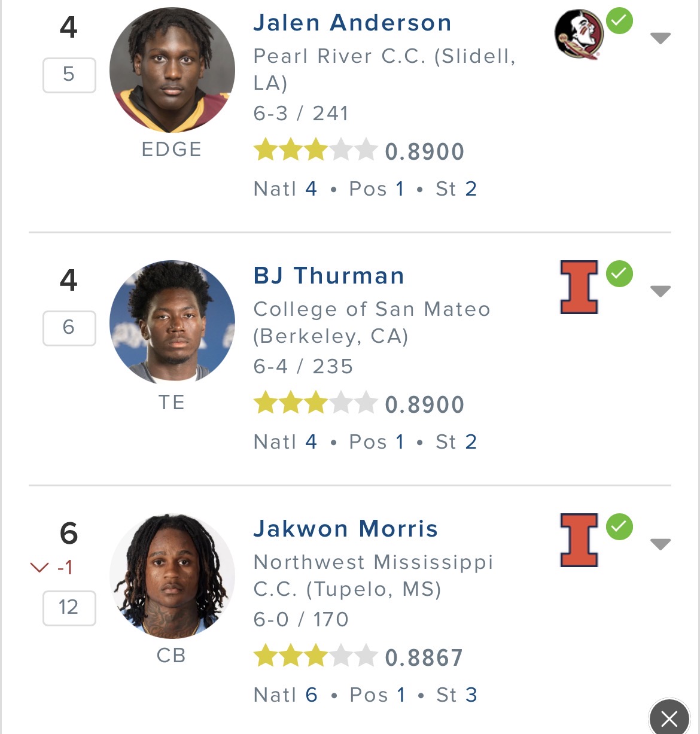Click the Florida State Seminoles logo
This screenshot has width=700, height=734.
579,34
